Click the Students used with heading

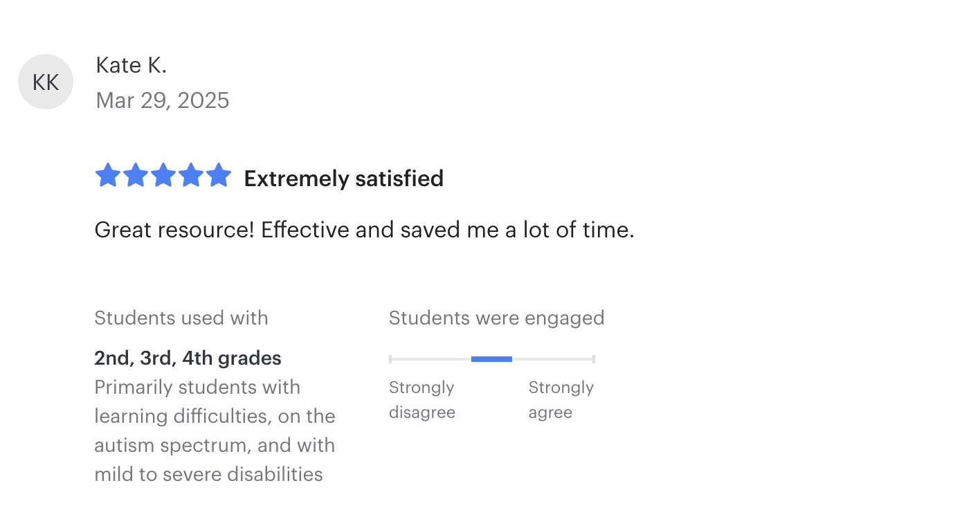[x=181, y=318]
